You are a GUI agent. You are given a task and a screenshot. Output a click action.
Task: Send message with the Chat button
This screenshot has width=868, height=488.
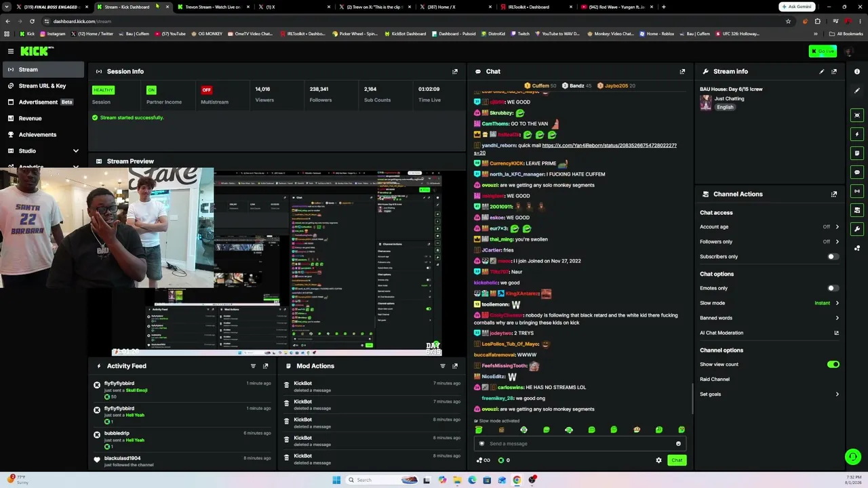click(677, 460)
